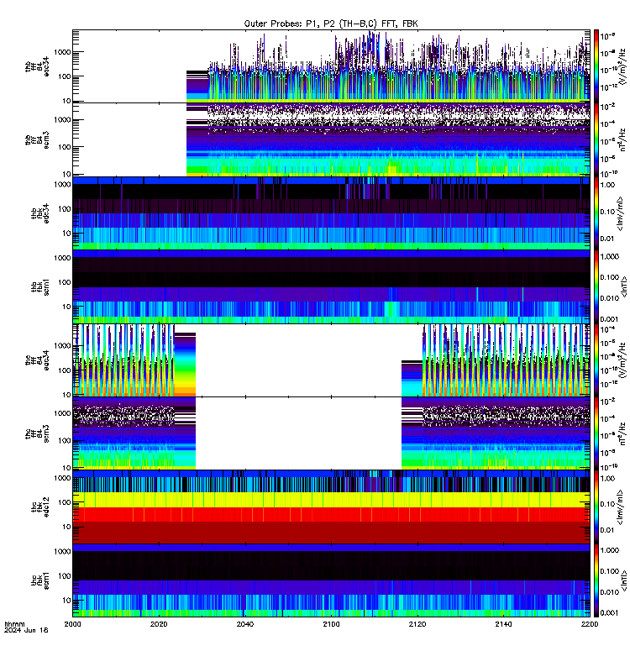
Task: Click the nT²/Hz unit label of thc scm3
Action: point(623,433)
